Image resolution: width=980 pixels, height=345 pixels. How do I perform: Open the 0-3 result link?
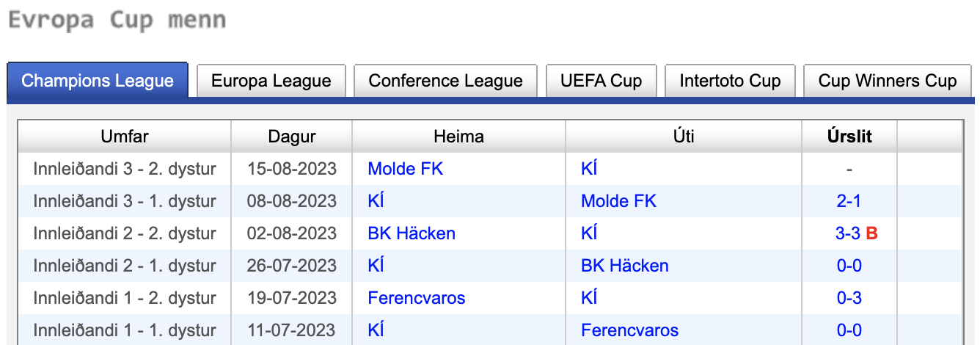pyautogui.click(x=849, y=298)
